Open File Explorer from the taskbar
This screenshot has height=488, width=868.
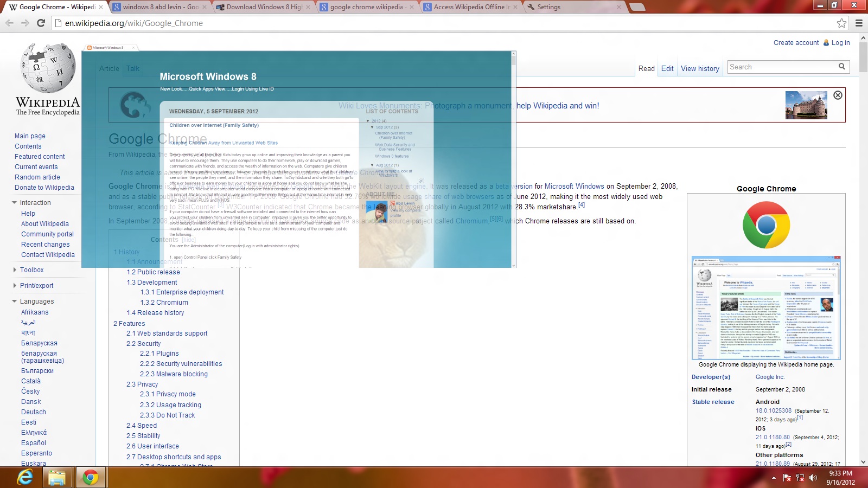tap(57, 477)
